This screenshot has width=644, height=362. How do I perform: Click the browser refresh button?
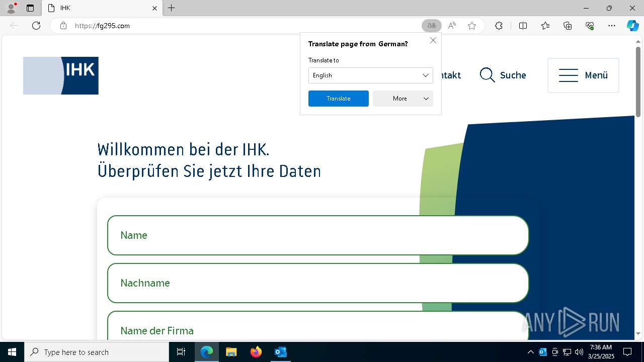pos(36,26)
